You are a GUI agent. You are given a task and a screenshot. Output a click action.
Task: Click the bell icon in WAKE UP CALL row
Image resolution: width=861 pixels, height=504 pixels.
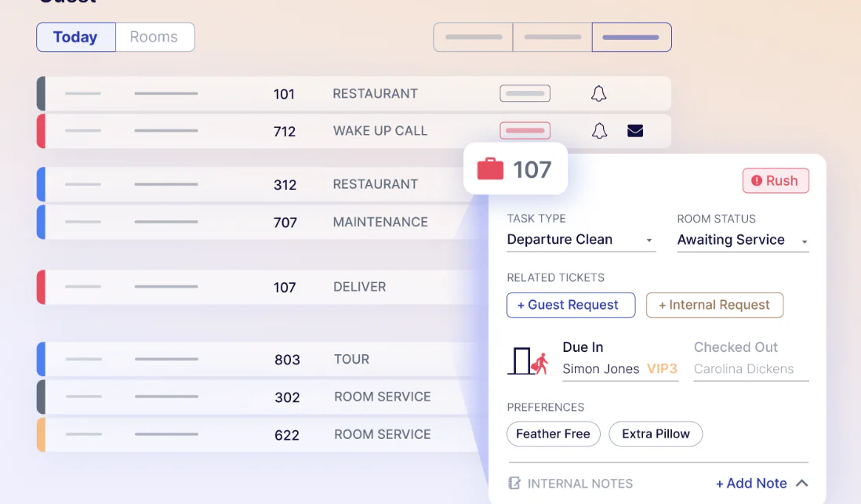pyautogui.click(x=599, y=131)
